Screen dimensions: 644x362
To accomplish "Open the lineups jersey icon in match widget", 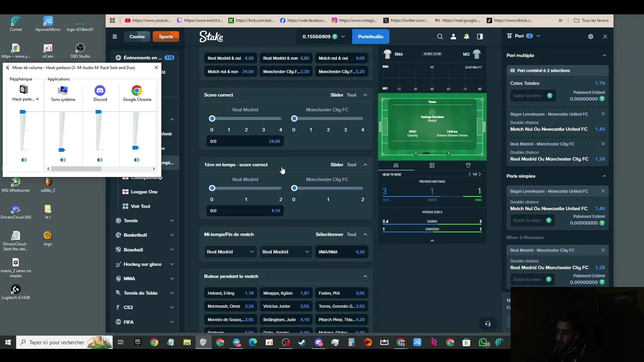I will coord(468,165).
